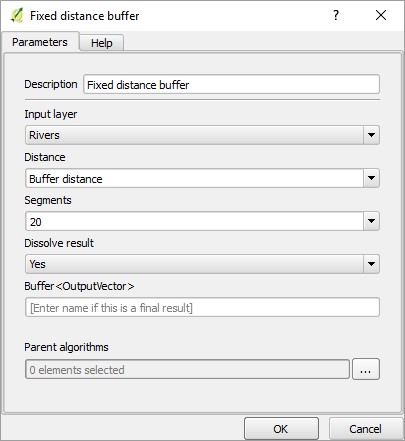Open the Help tab
This screenshot has width=405, height=441.
[102, 43]
